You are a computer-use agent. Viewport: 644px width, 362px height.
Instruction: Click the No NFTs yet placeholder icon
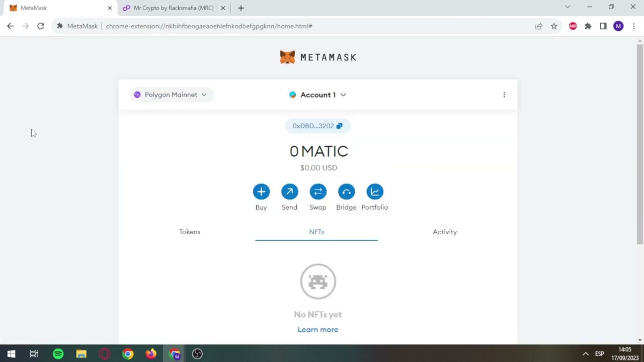318,281
